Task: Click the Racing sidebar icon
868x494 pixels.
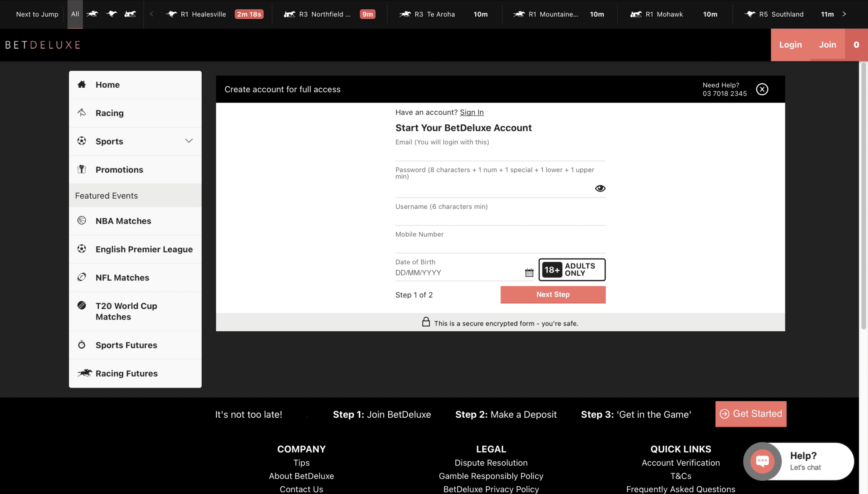Action: pos(82,112)
